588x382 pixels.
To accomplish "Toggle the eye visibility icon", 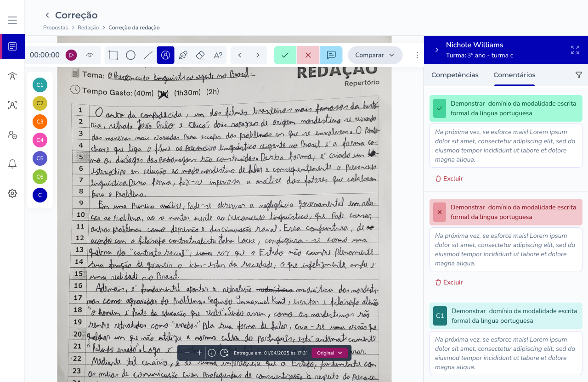I will [x=90, y=55].
